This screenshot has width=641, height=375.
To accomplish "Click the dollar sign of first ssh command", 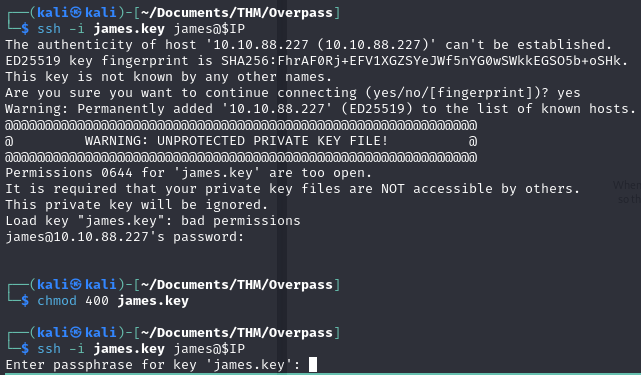I will 25,29.
